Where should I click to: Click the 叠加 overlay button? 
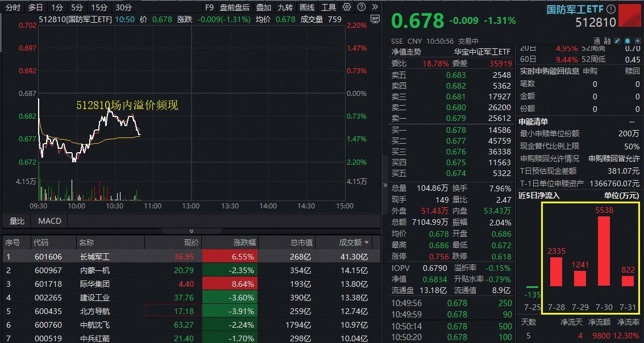(264, 7)
